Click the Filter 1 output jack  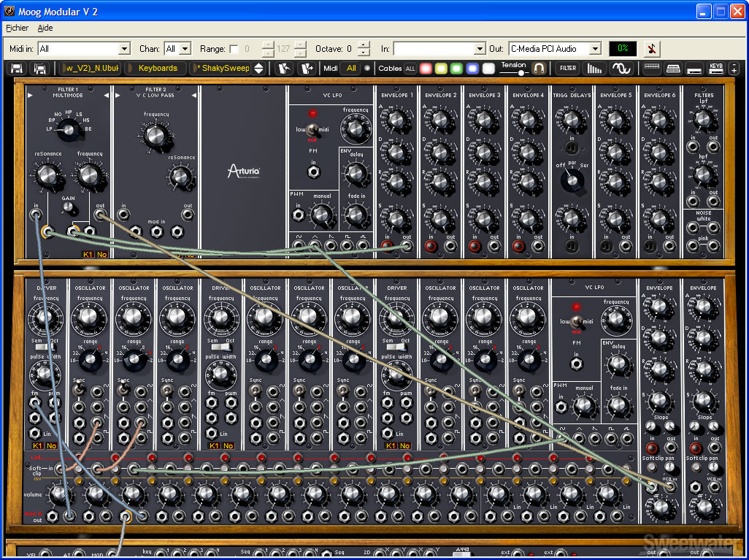(x=100, y=215)
